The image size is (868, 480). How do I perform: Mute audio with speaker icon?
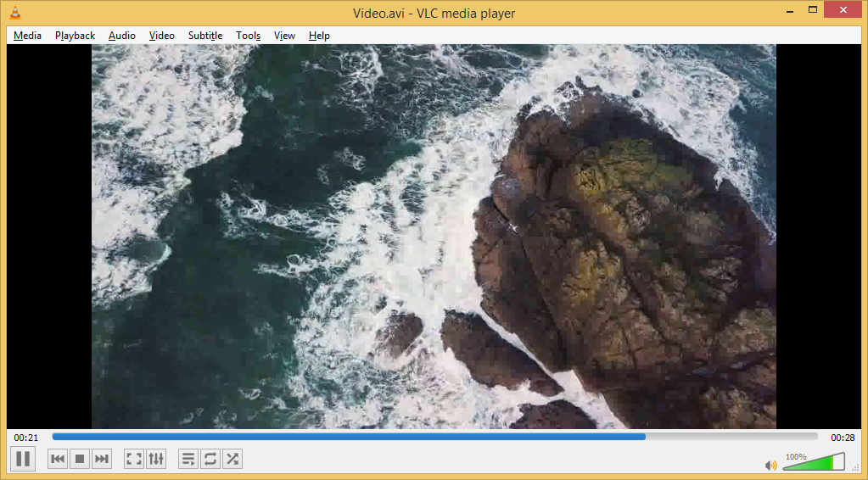click(x=770, y=465)
